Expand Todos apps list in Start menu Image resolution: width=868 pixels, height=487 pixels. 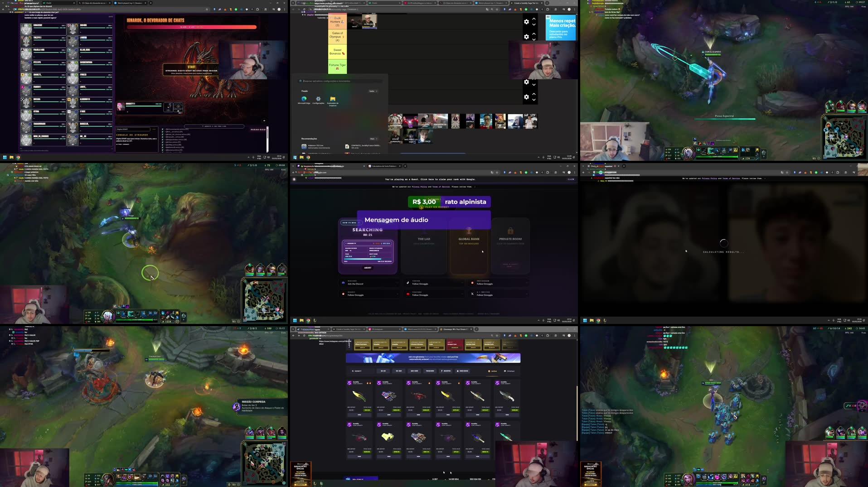(373, 91)
